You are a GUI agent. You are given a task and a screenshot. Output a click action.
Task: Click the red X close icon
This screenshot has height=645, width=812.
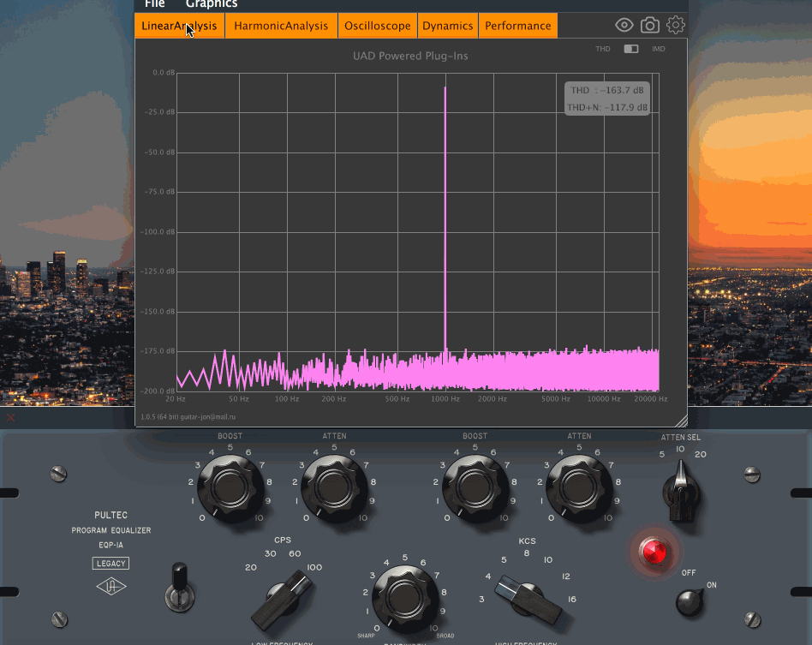tap(10, 417)
